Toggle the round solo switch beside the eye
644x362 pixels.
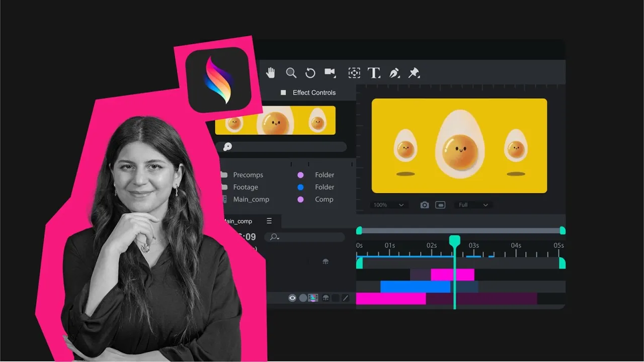303,298
